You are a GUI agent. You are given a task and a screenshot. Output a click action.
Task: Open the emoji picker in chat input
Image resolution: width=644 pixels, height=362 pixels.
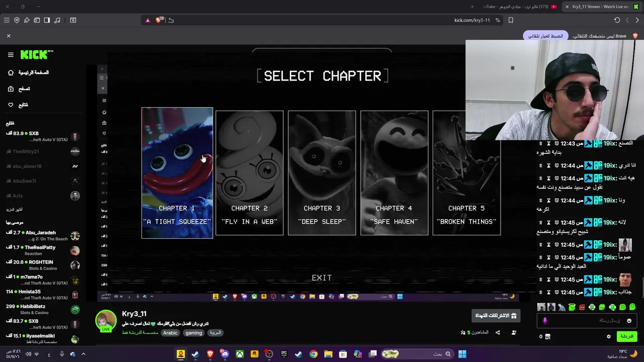629,320
